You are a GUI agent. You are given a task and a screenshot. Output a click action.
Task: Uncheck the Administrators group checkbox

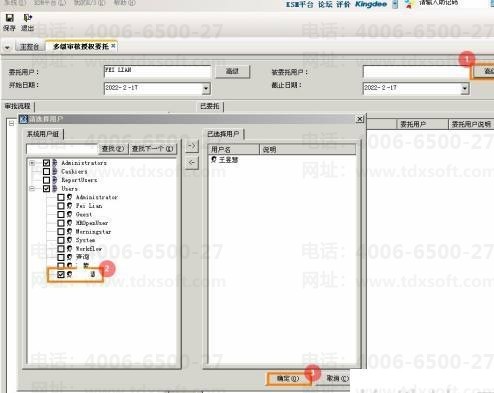46,163
